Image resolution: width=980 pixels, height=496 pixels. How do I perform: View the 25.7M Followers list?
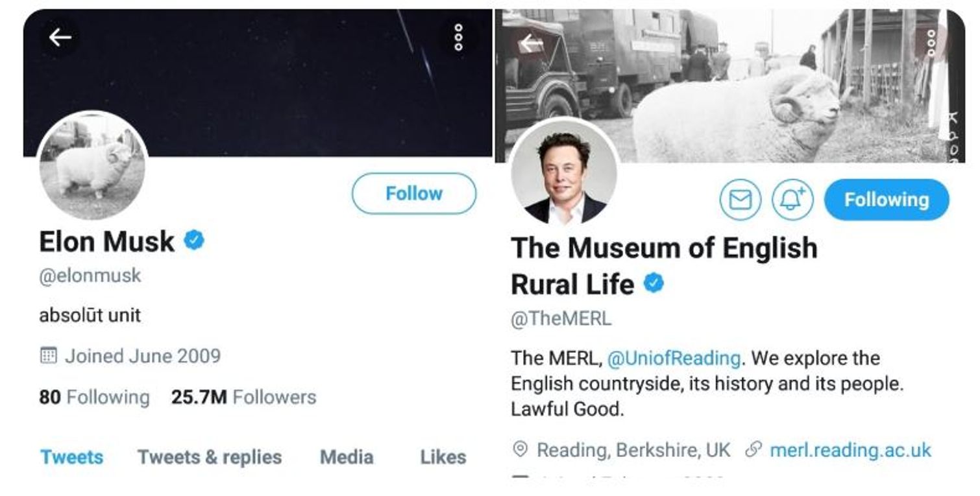click(x=244, y=397)
